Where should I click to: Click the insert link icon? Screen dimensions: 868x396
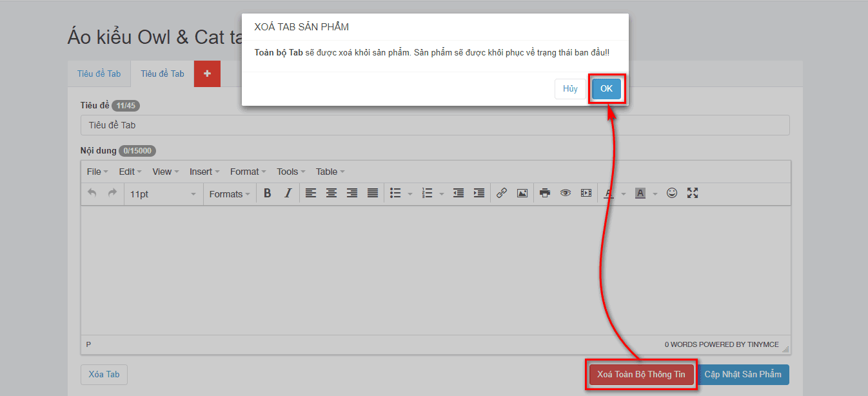pyautogui.click(x=502, y=193)
